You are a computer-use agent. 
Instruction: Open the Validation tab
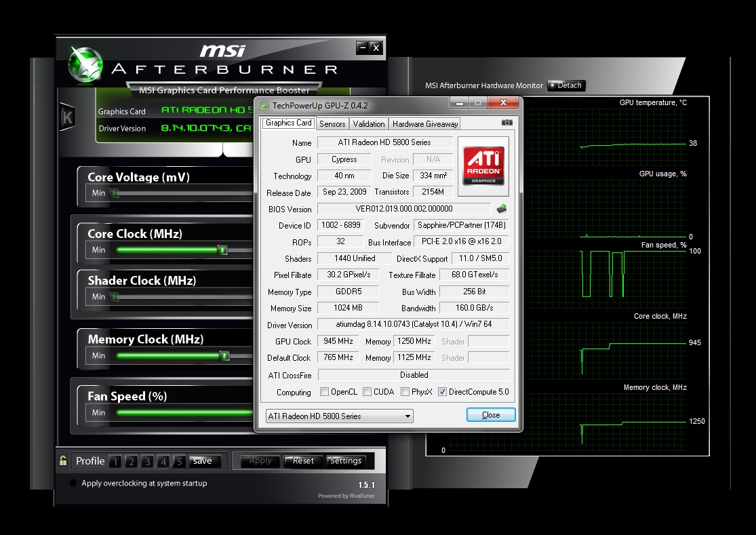(369, 123)
